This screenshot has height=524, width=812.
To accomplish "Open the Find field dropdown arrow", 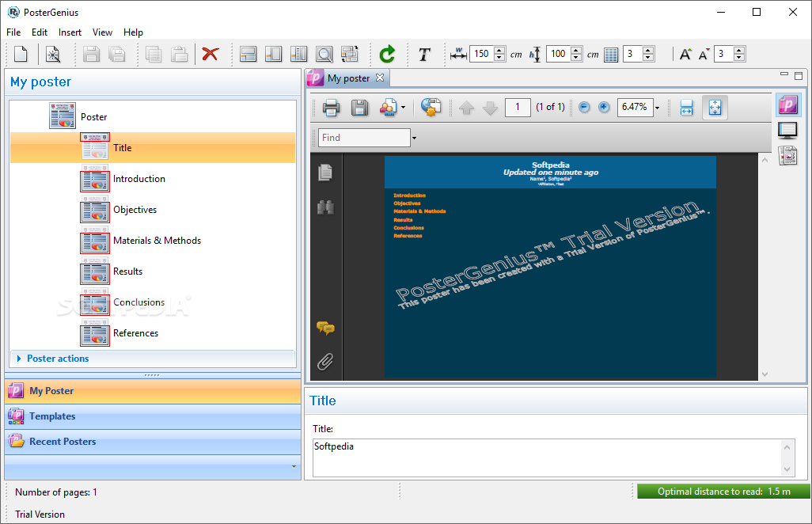I will (414, 138).
